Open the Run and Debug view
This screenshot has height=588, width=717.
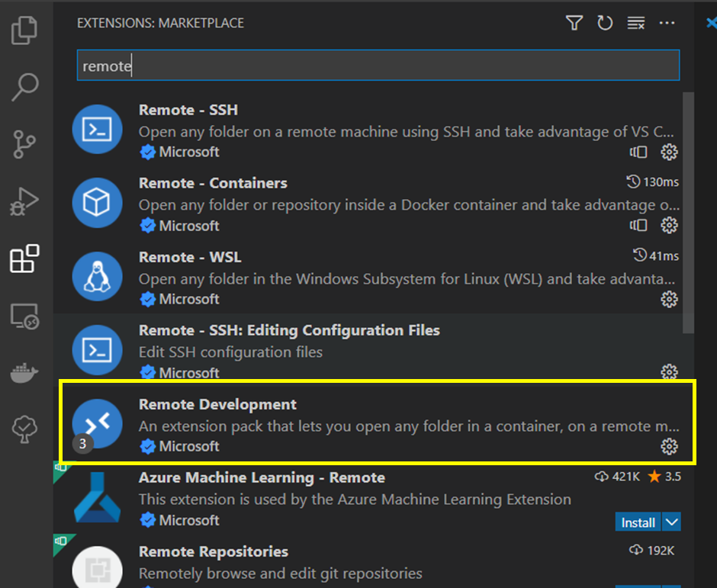24,201
